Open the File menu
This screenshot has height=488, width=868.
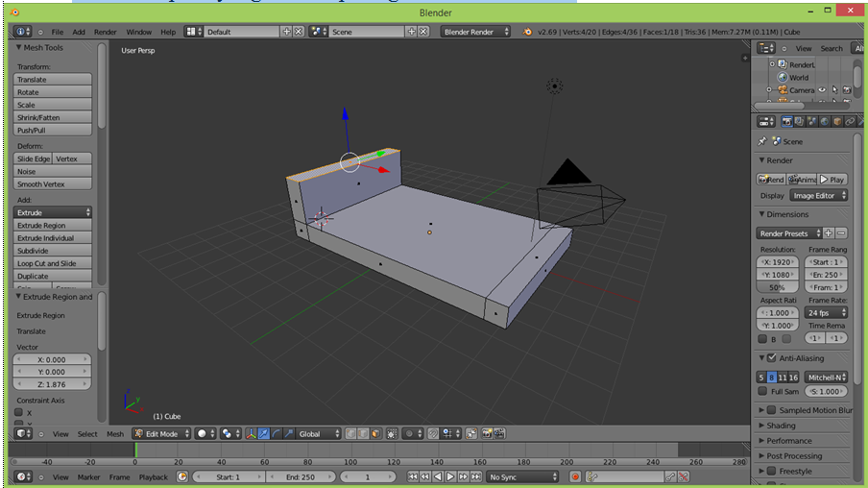pos(58,32)
